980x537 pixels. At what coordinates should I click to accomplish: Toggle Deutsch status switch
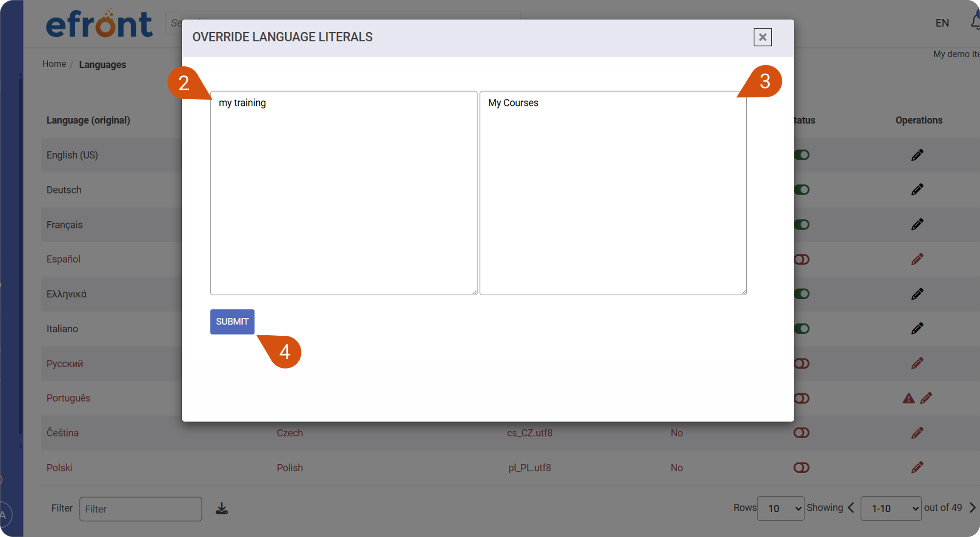click(x=802, y=190)
